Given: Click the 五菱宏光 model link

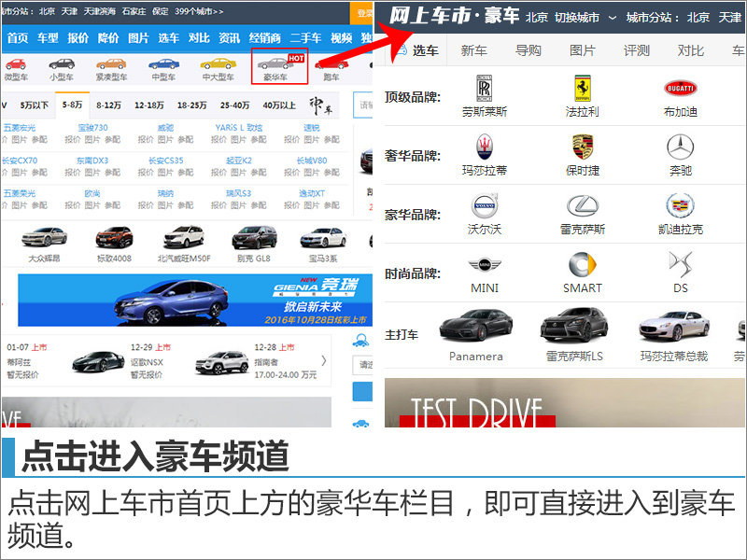Looking at the screenshot, I should pyautogui.click(x=20, y=128).
